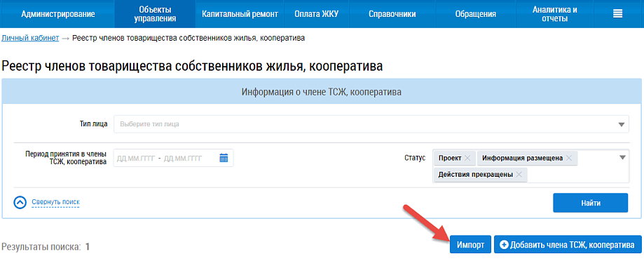Open the Справочники menu
644x261 pixels.
tap(392, 14)
